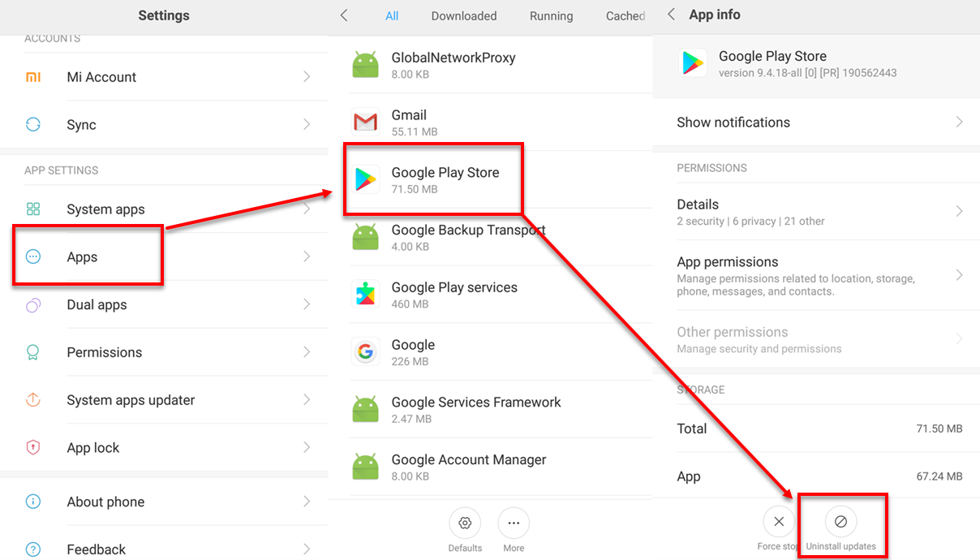Open the App permissions chevron
Viewport: 980px width, 560px height.
pyautogui.click(x=959, y=276)
